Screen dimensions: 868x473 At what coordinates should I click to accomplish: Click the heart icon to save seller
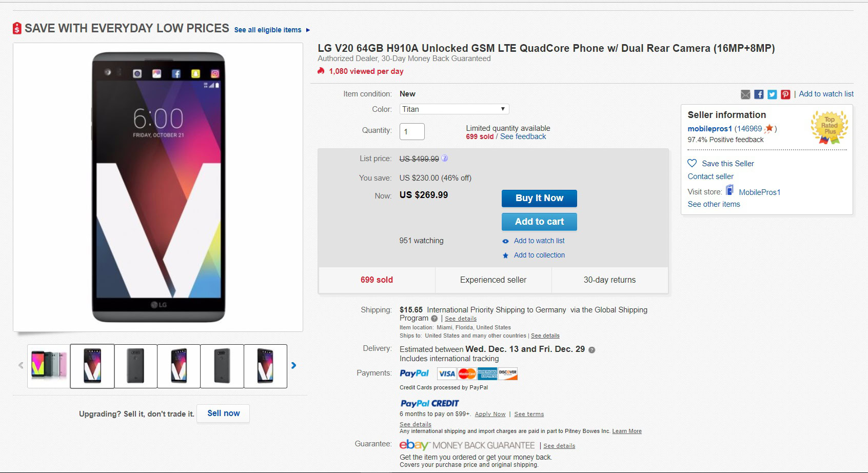[692, 163]
